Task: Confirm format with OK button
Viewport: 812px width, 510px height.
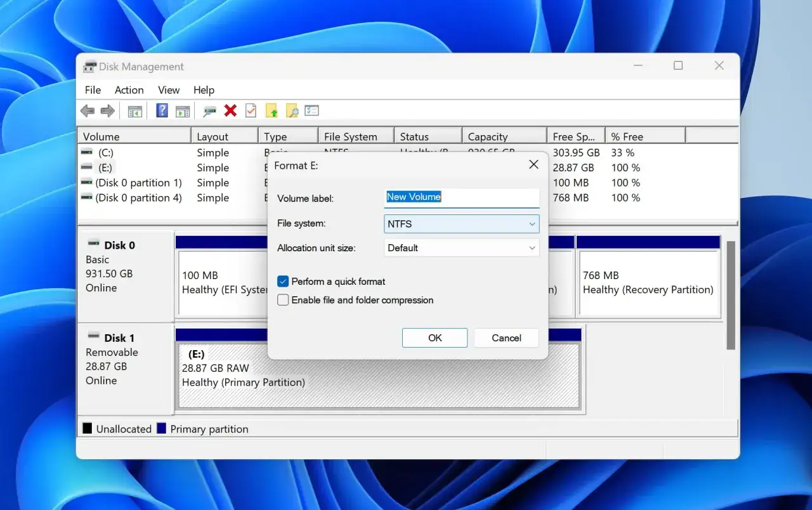Action: 435,337
